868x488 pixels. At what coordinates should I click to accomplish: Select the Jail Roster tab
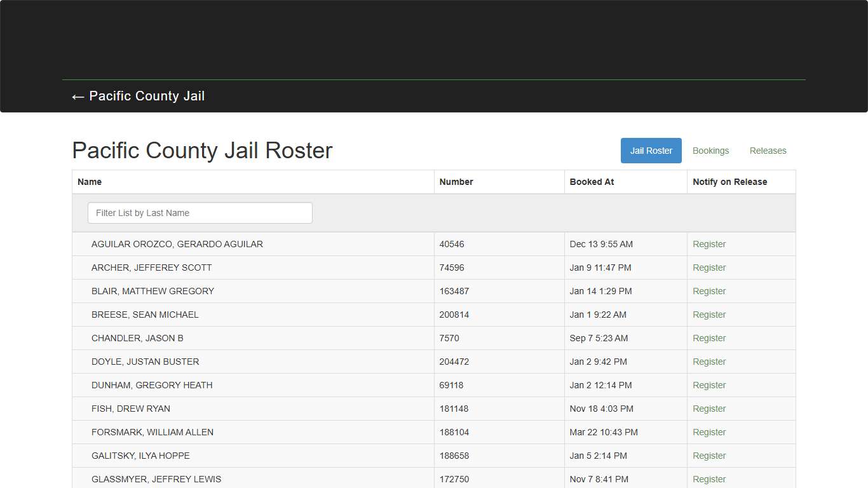651,151
